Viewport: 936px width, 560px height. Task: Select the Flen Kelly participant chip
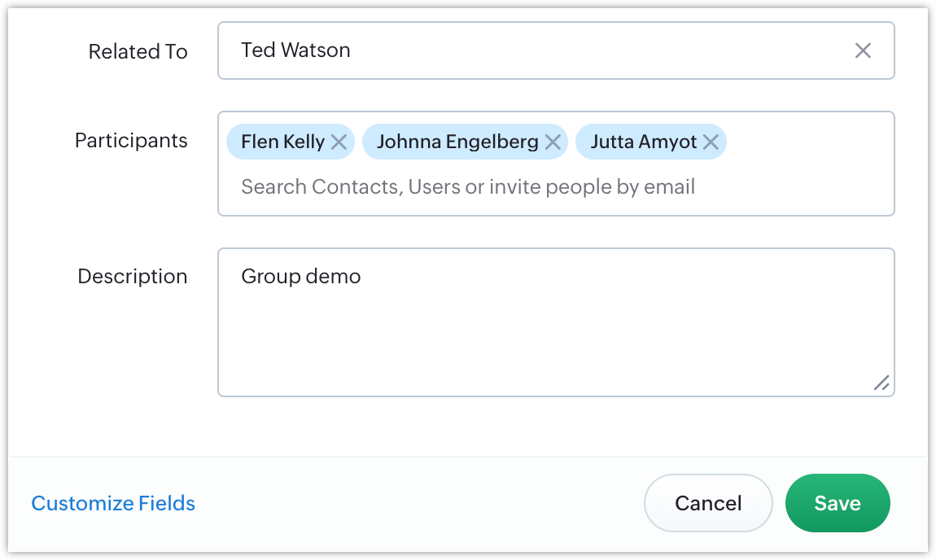[283, 142]
